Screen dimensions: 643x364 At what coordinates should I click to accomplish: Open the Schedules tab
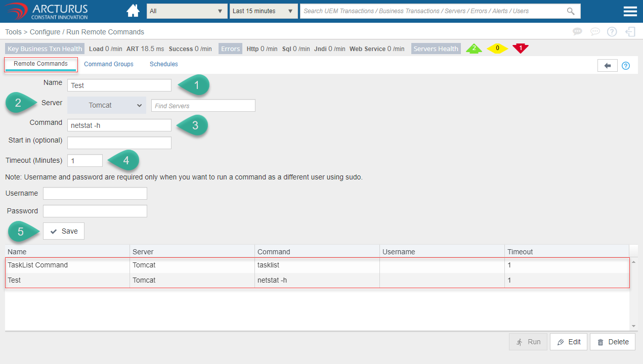pyautogui.click(x=163, y=64)
